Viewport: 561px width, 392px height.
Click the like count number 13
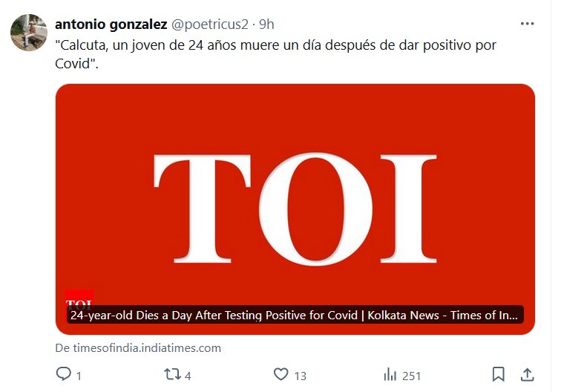(301, 376)
